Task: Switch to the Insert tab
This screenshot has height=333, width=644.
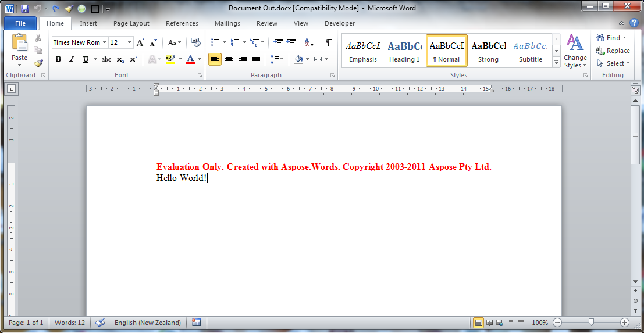Action: [88, 23]
